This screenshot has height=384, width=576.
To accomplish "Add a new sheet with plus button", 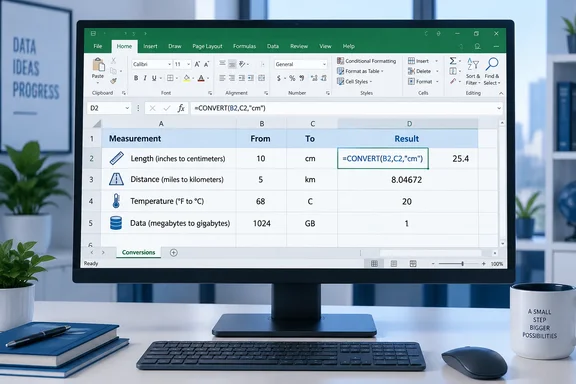I will pyautogui.click(x=174, y=252).
